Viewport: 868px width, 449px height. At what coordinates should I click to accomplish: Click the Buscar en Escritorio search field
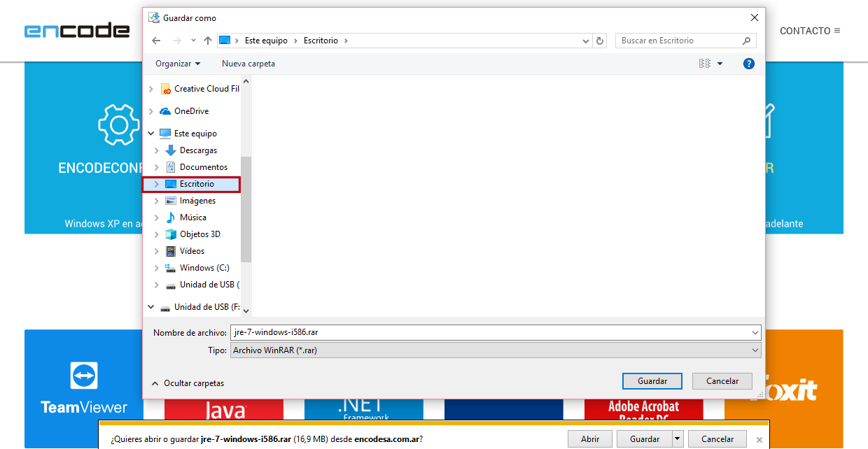click(686, 41)
